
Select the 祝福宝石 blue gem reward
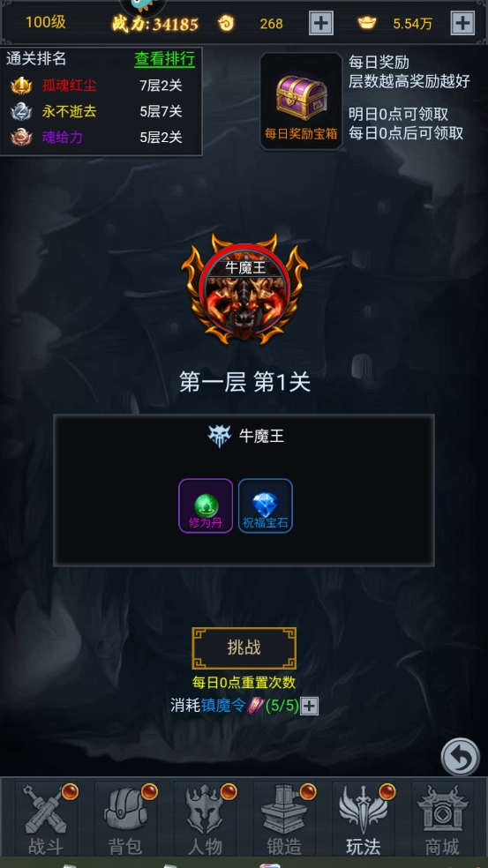pyautogui.click(x=266, y=505)
